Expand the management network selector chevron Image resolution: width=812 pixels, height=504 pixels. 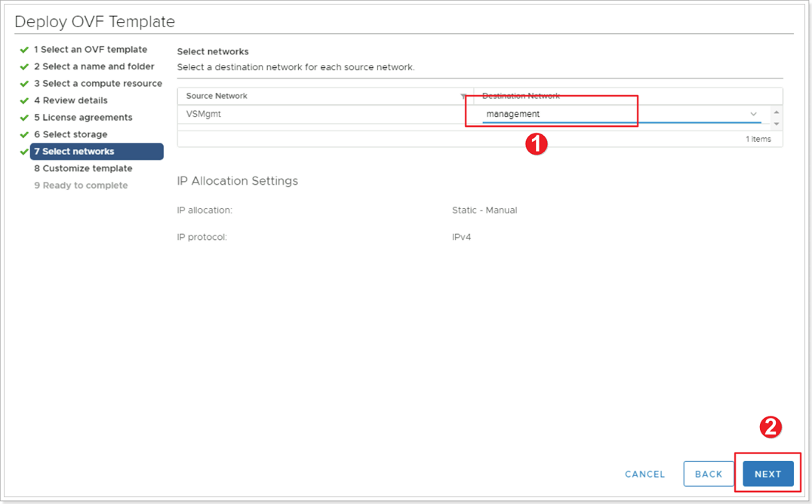[x=753, y=113]
